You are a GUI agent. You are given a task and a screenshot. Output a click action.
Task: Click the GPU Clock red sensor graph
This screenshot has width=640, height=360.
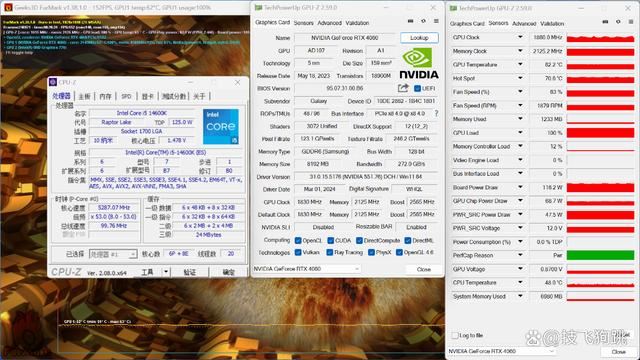tap(600, 38)
